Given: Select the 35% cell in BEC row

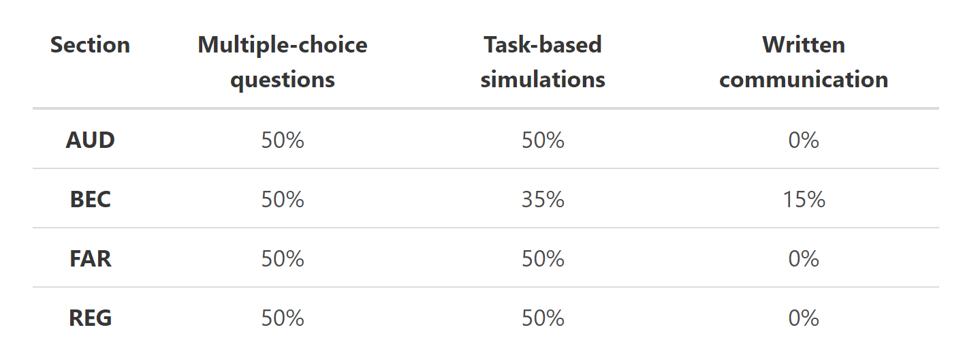Looking at the screenshot, I should [x=543, y=200].
